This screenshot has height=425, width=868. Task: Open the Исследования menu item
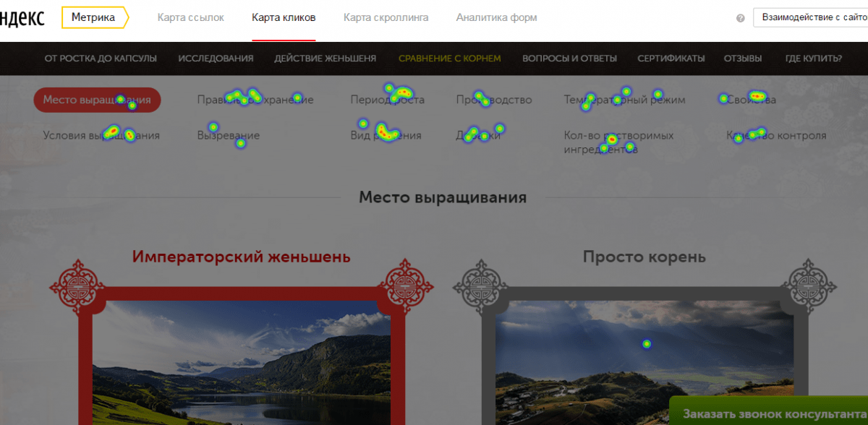click(x=216, y=59)
